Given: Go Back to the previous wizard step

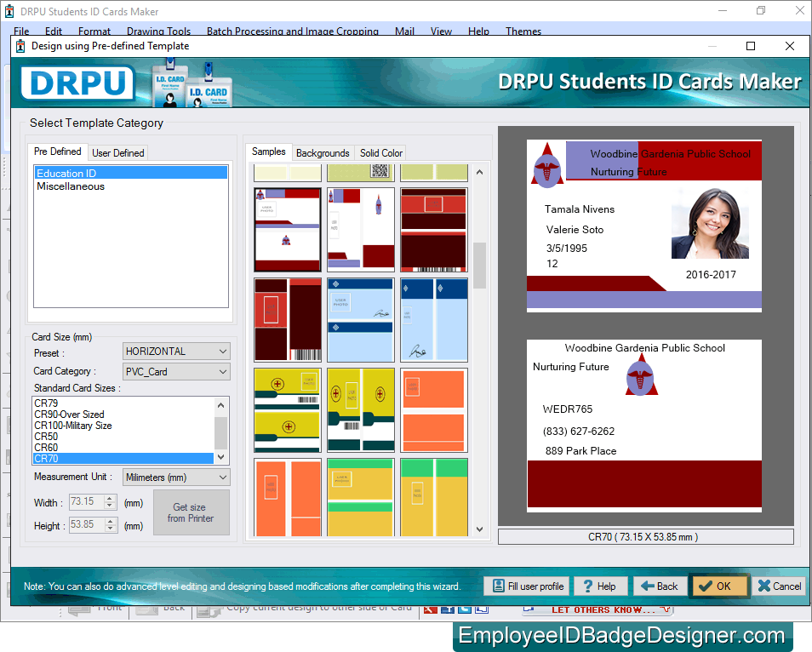Looking at the screenshot, I should coord(660,586).
